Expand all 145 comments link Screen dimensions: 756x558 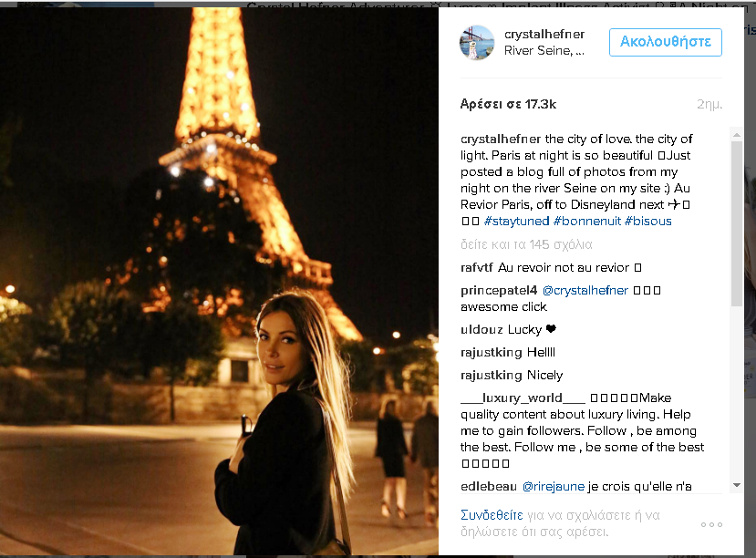[526, 244]
